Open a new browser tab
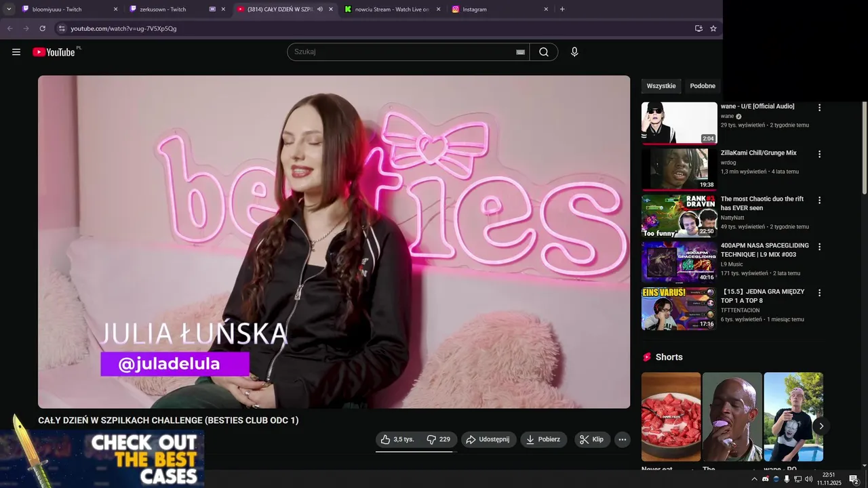This screenshot has width=868, height=488. [562, 9]
